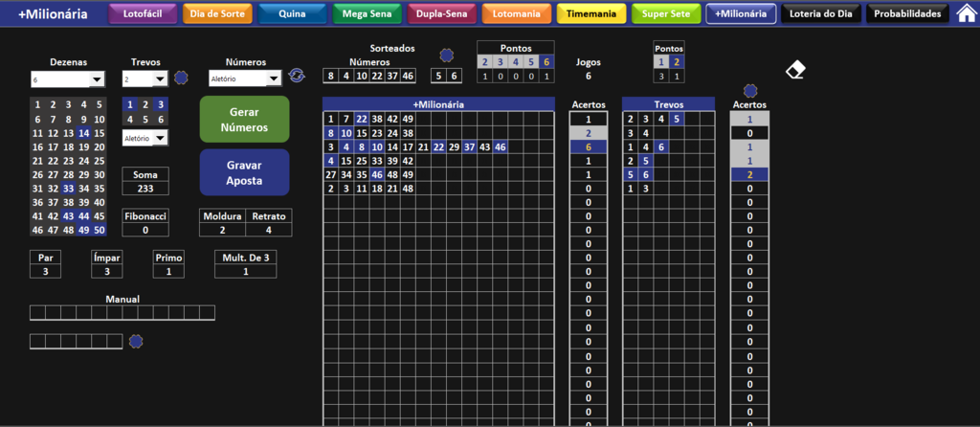Click the Soma value 233

click(145, 189)
